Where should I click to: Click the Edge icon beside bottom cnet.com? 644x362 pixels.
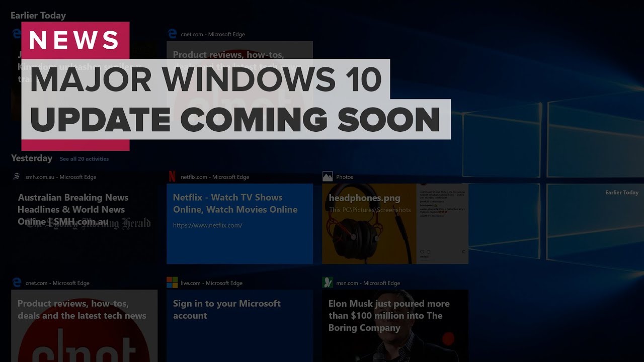17,283
